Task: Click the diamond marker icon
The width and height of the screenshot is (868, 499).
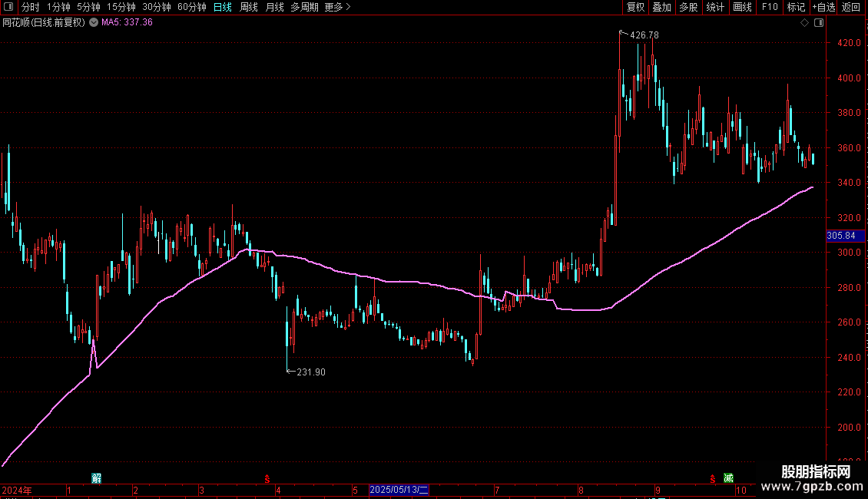Action: pyautogui.click(x=804, y=23)
